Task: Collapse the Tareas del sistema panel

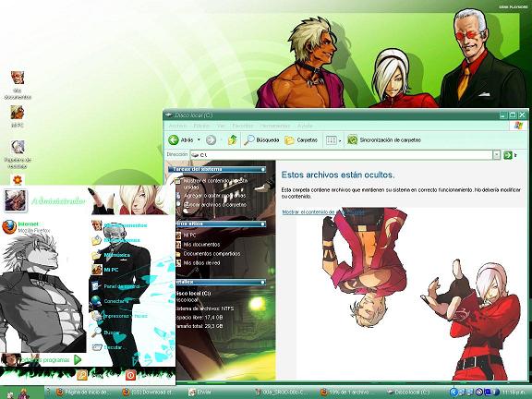Action: tap(262, 169)
